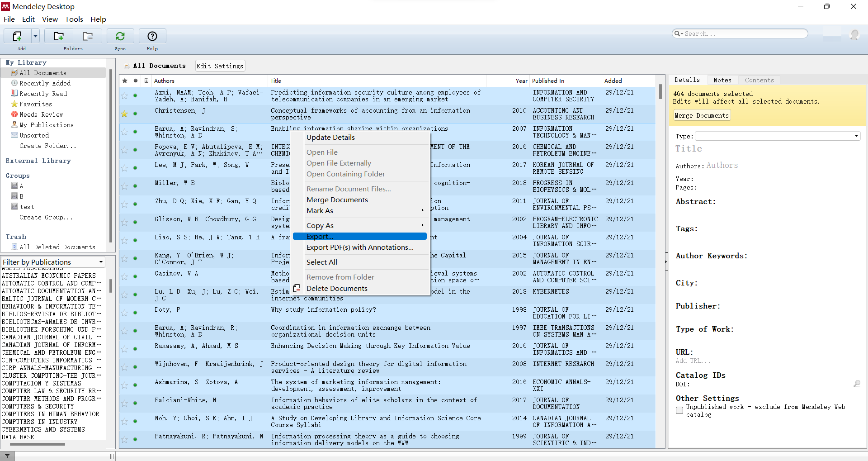Open My Publications collection
This screenshot has height=461, width=868.
click(x=46, y=125)
